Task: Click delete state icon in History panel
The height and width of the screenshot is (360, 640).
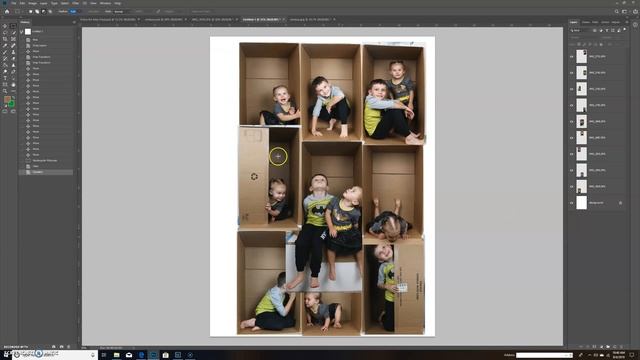Action: [x=68, y=347]
